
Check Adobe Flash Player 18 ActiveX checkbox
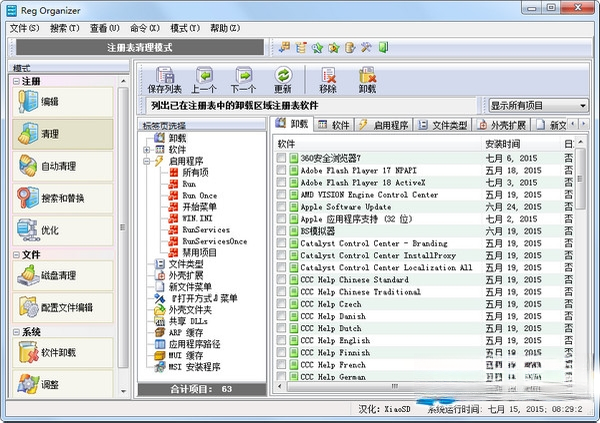[281, 182]
